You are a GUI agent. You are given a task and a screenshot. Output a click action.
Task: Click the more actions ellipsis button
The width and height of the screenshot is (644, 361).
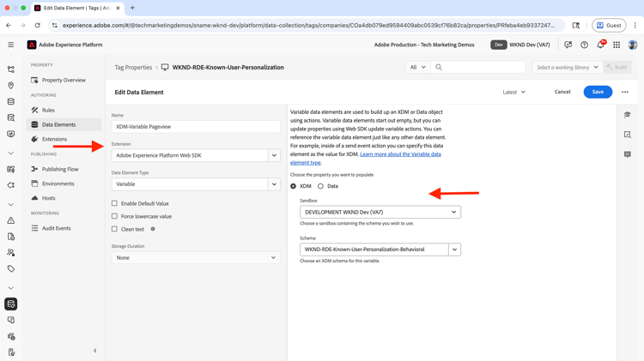pyautogui.click(x=625, y=92)
